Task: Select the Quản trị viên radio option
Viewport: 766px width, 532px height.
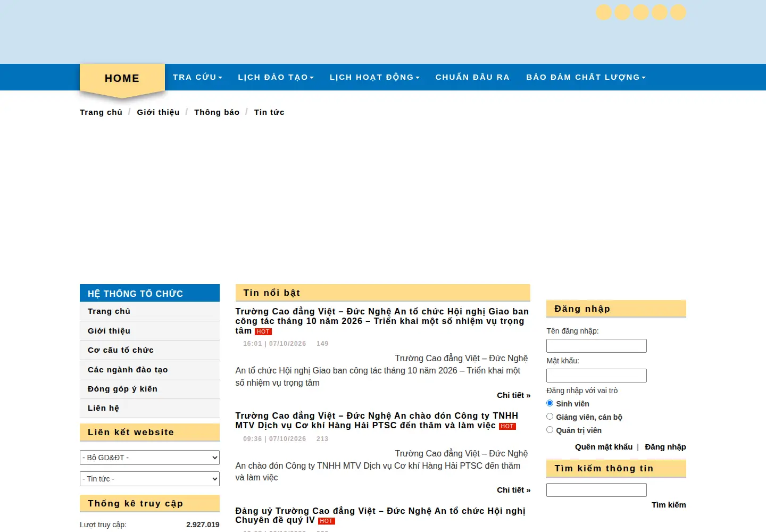Action: [550, 430]
